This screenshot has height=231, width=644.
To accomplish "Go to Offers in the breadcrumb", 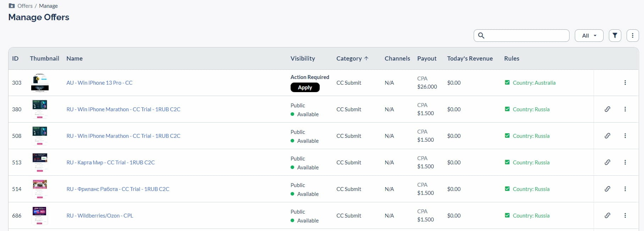I will (x=25, y=6).
